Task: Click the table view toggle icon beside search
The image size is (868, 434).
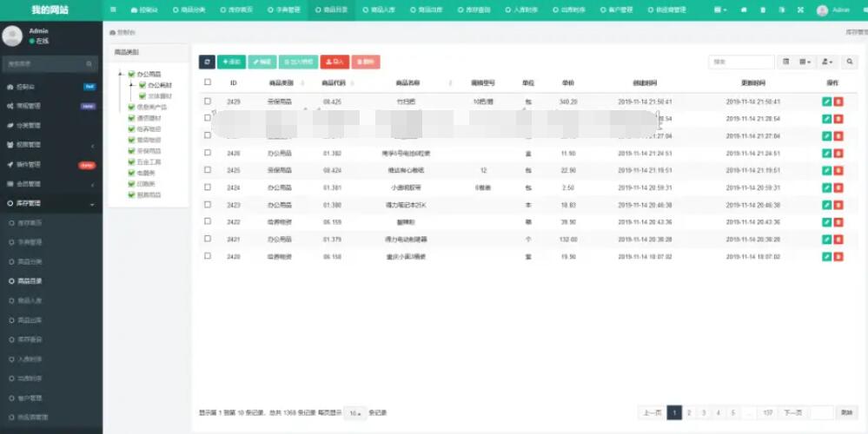Action: coord(785,62)
